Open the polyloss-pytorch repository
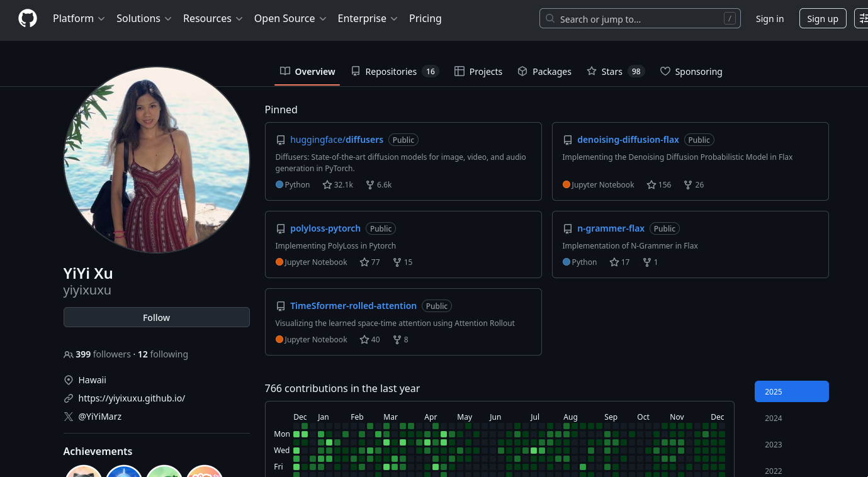 pos(325,228)
